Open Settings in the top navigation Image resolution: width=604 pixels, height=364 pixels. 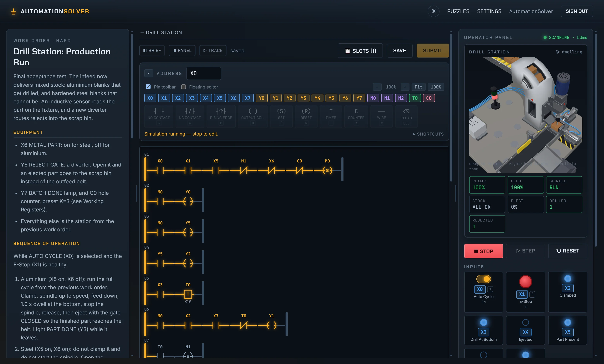(x=489, y=11)
